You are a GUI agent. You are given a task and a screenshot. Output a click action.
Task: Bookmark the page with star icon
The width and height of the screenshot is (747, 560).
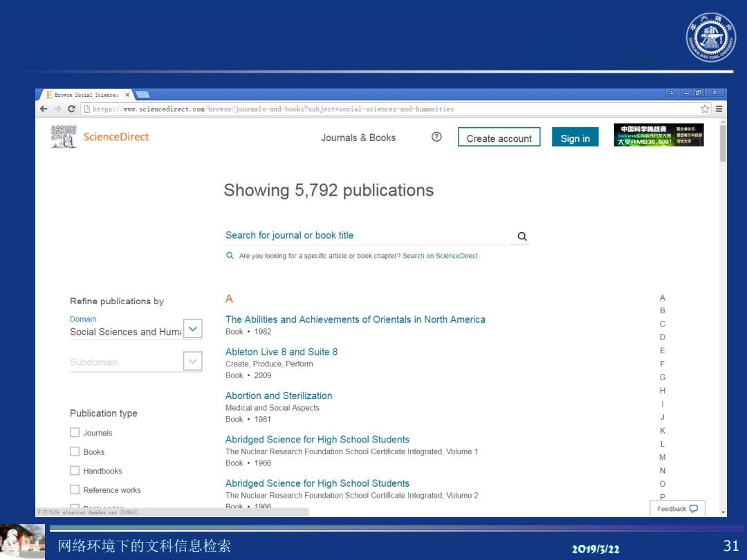[x=705, y=109]
